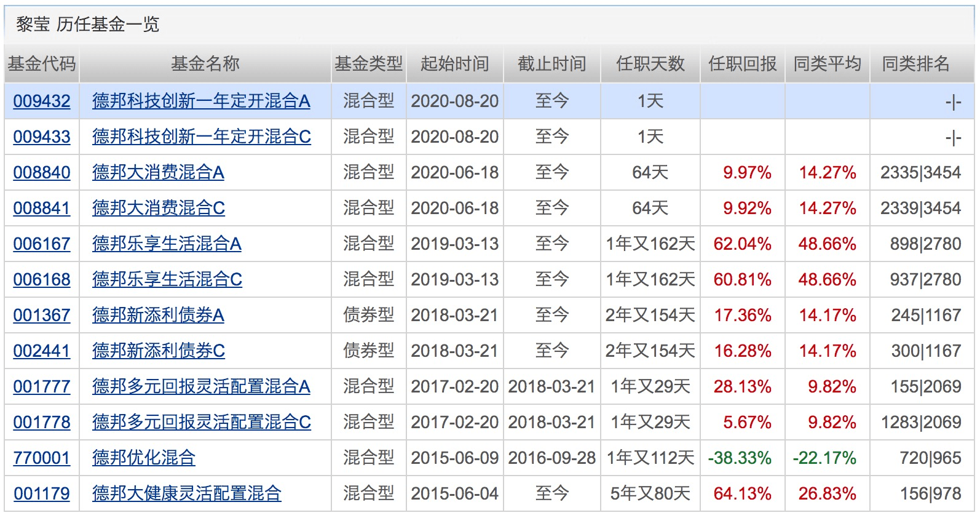This screenshot has height=518, width=980.
Task: Click the 任职回报 column header
Action: pyautogui.click(x=743, y=64)
